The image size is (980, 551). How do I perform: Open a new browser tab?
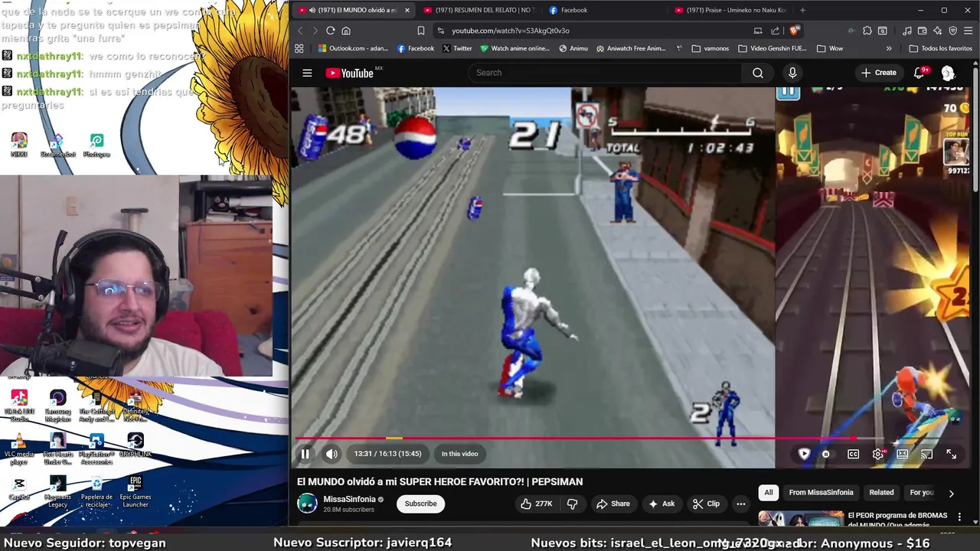(802, 10)
